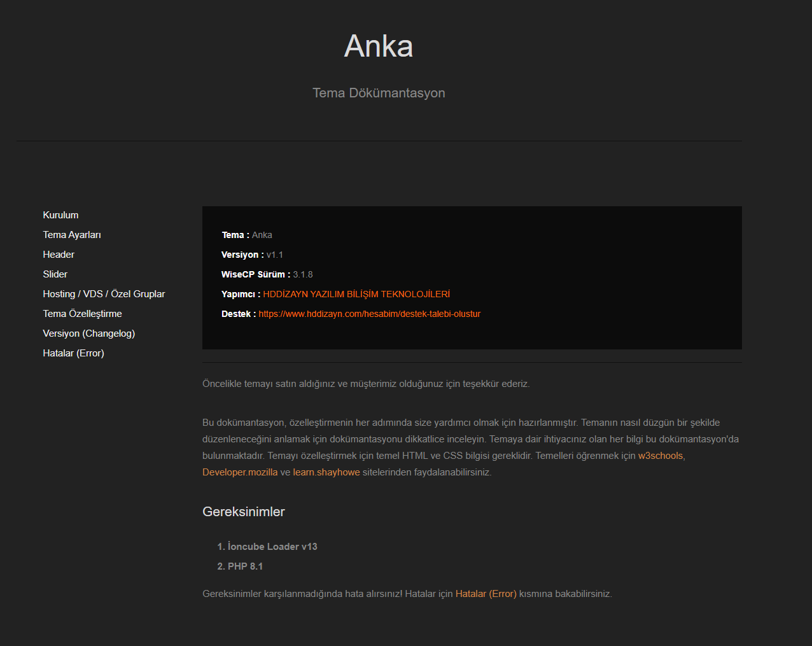
Task: Click the Tema Dökümantasyon subtitle
Action: [x=379, y=93]
